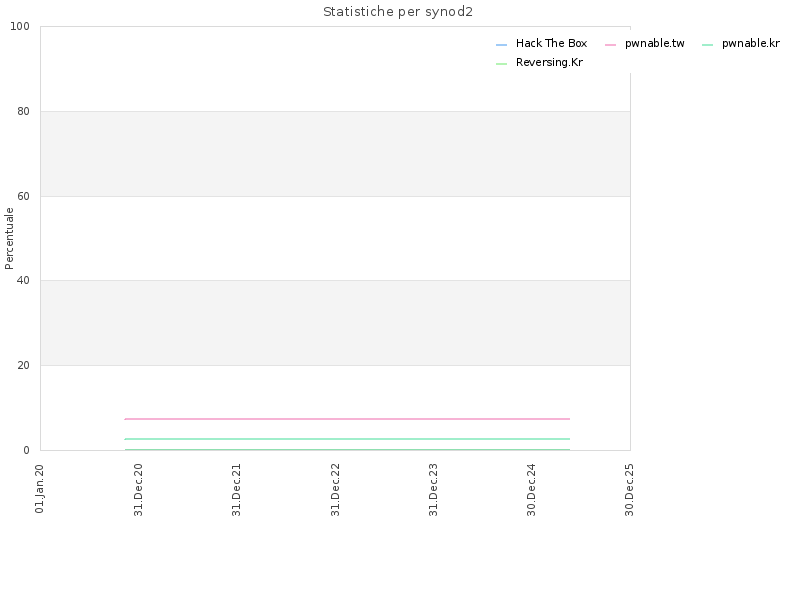Click the chart title Statistiche per synod2
800x600 pixels.
click(398, 12)
